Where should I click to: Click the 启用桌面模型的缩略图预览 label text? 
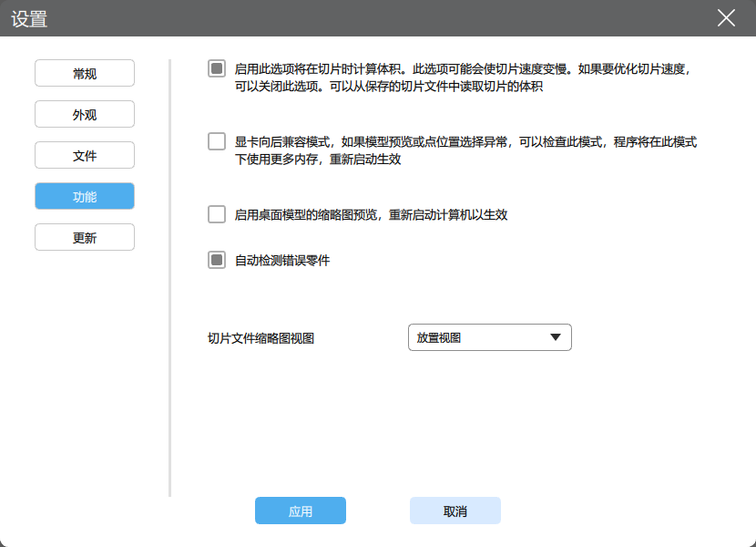tap(371, 215)
